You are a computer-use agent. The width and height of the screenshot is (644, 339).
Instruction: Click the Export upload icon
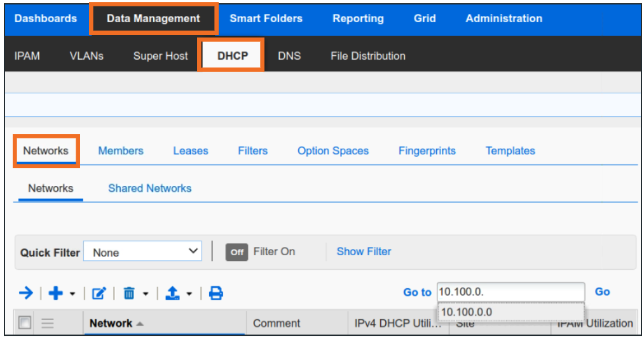click(172, 293)
